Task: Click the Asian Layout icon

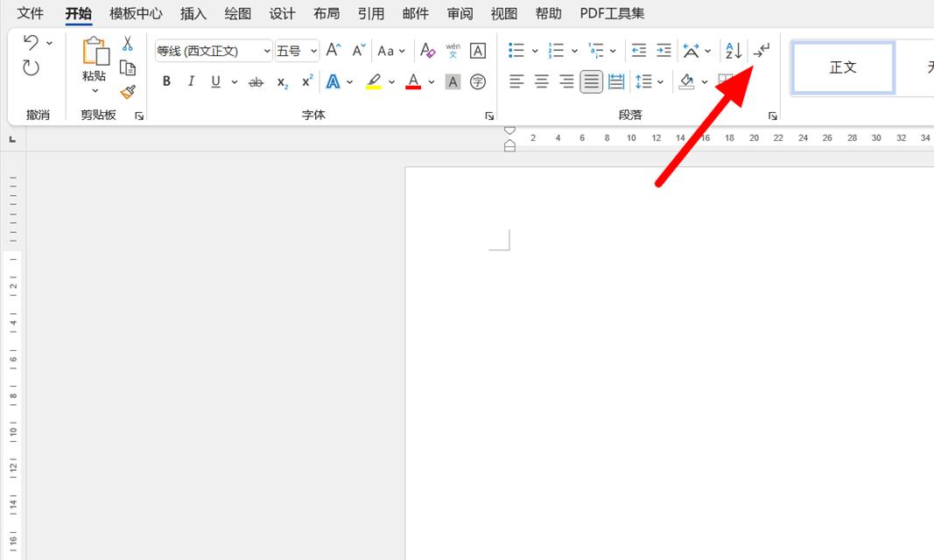Action: click(691, 51)
